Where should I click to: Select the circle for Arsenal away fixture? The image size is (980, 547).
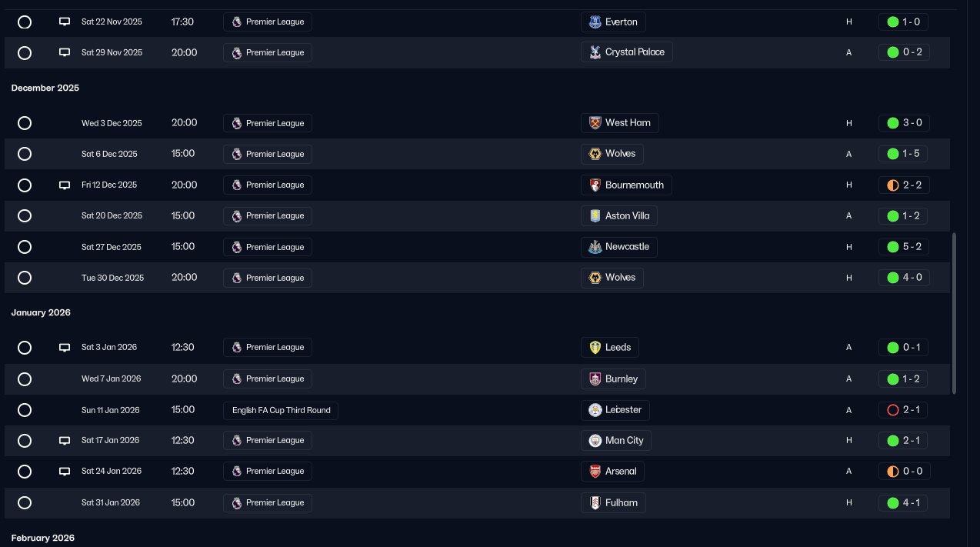25,472
